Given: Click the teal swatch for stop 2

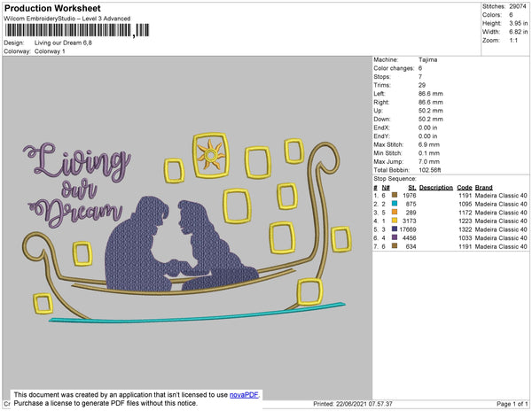Looking at the screenshot, I should 395,204.
